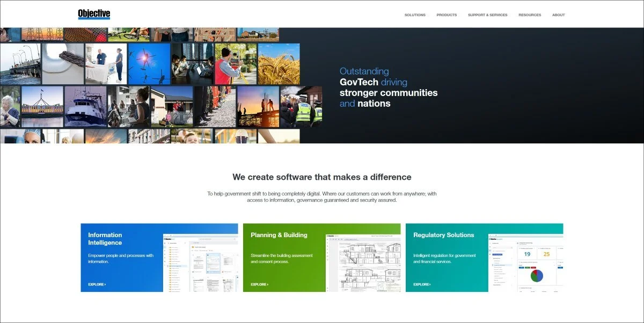Click the wheat field photo in hero
The image size is (644, 323).
click(x=279, y=64)
